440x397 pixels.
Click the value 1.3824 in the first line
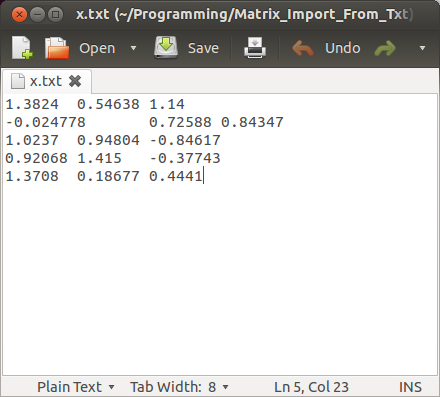point(32,104)
